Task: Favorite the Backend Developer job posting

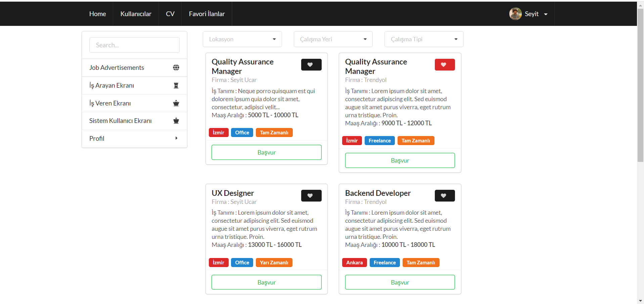Action: click(445, 196)
